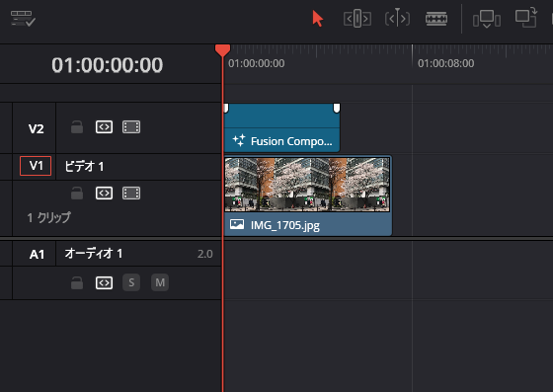The width and height of the screenshot is (553, 392).
Task: Click the red playhead handle
Action: click(222, 50)
